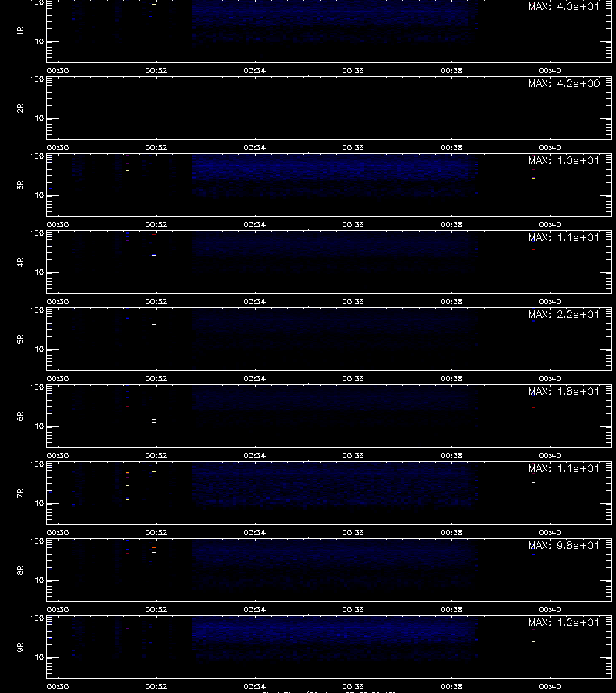Click the 100 y-axis label of 3R panel
The width and height of the screenshot is (616, 693).
click(x=37, y=156)
